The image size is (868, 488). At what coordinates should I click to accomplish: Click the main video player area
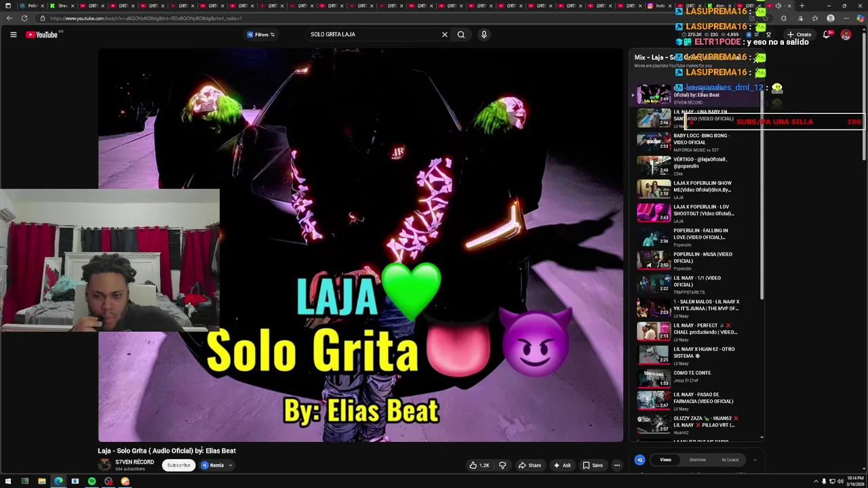361,245
